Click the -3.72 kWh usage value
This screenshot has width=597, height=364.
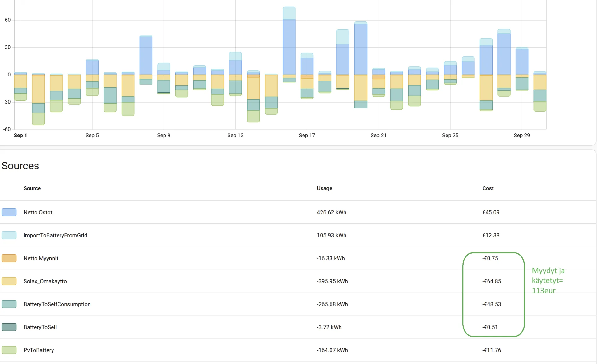[329, 327]
